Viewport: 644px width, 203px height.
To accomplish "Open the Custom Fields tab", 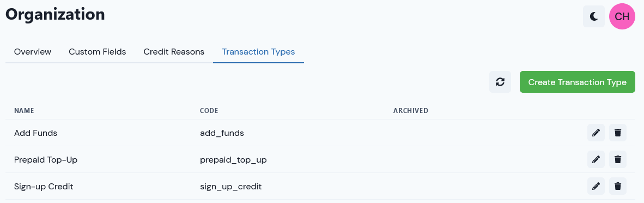I will point(98,52).
